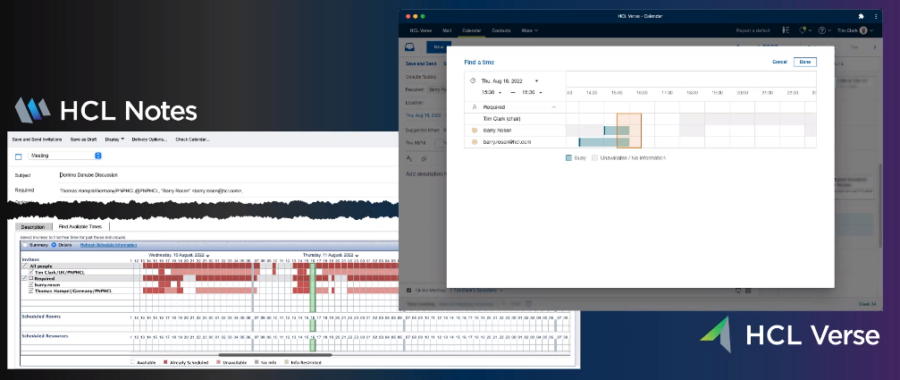Click Report a defect in Verse
The image size is (900, 380).
pyautogui.click(x=752, y=30)
